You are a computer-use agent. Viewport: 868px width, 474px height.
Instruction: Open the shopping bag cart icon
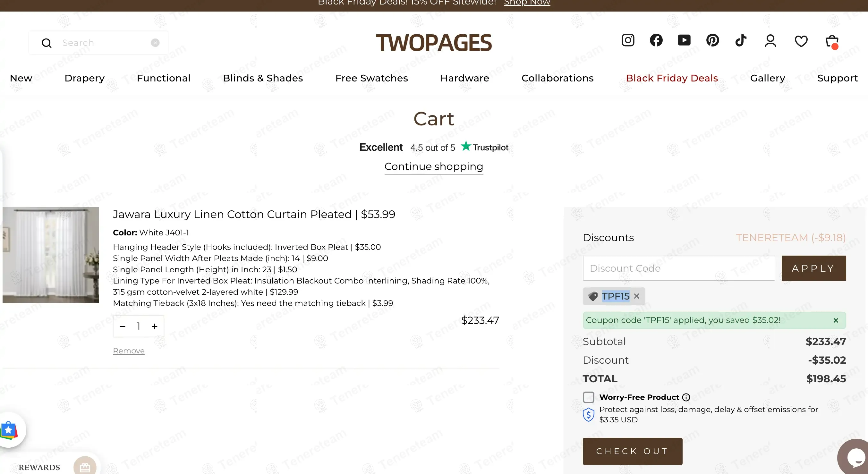tap(832, 41)
